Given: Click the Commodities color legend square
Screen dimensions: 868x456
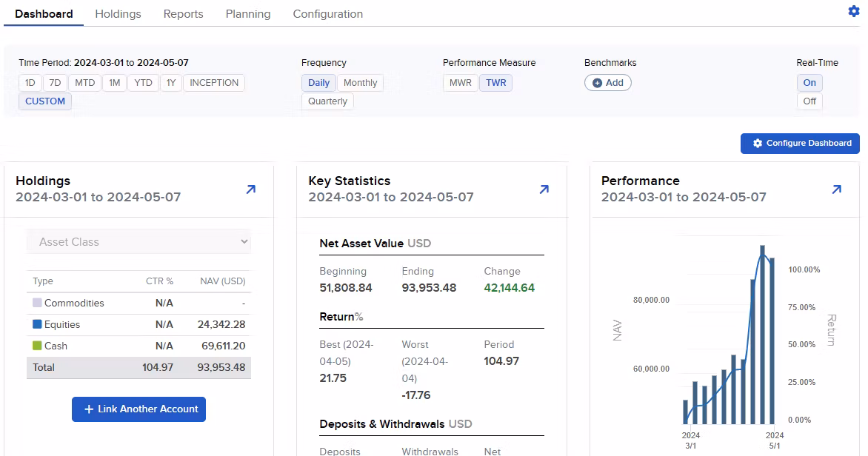Looking at the screenshot, I should click(37, 303).
